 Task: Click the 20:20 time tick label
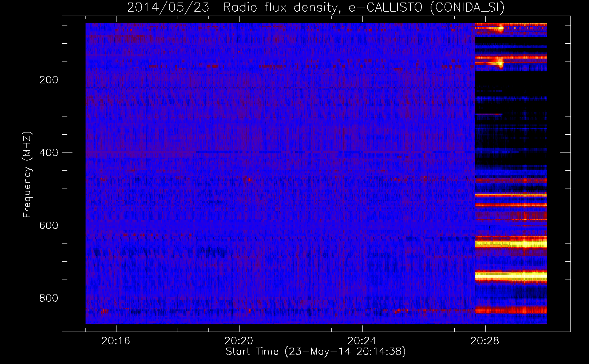tap(239, 341)
